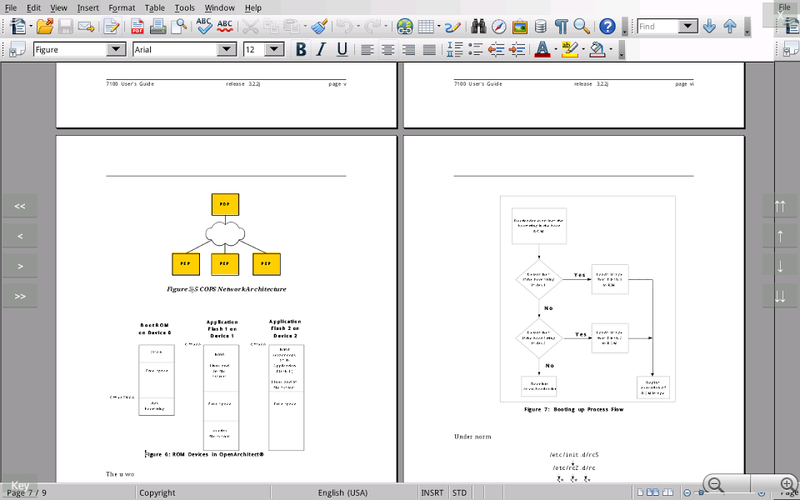Open Gallery picture icon
The image size is (800, 500).
pyautogui.click(x=519, y=26)
